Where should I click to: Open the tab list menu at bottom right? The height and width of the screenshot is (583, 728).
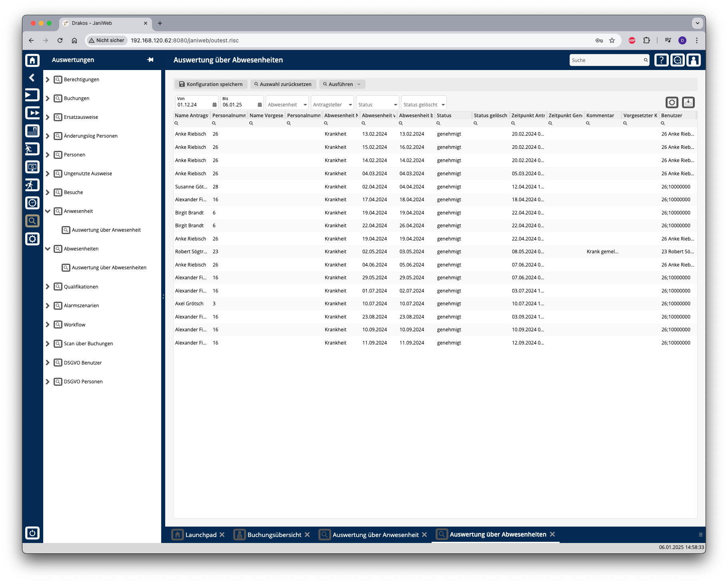700,535
